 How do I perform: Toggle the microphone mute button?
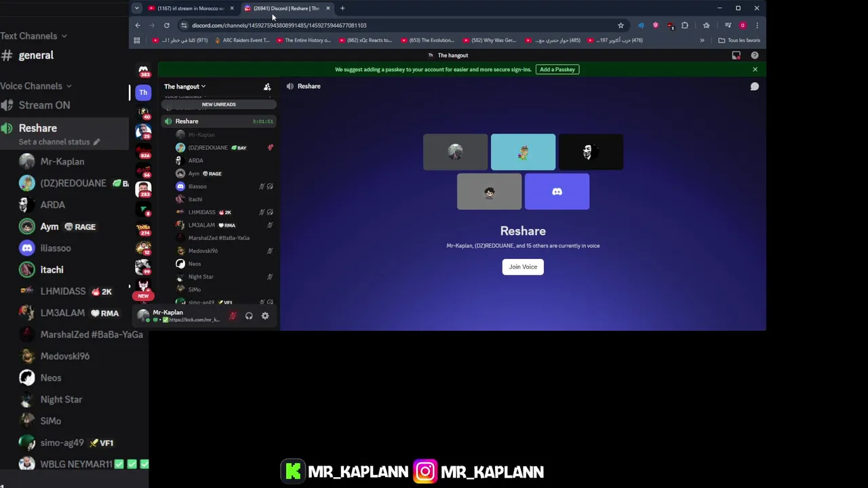pyautogui.click(x=233, y=316)
